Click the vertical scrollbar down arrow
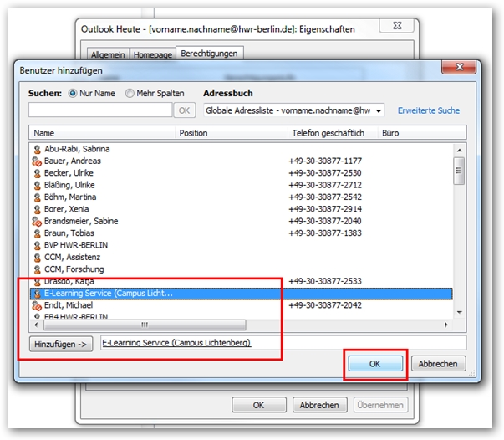The height and width of the screenshot is (440, 504). tap(460, 312)
